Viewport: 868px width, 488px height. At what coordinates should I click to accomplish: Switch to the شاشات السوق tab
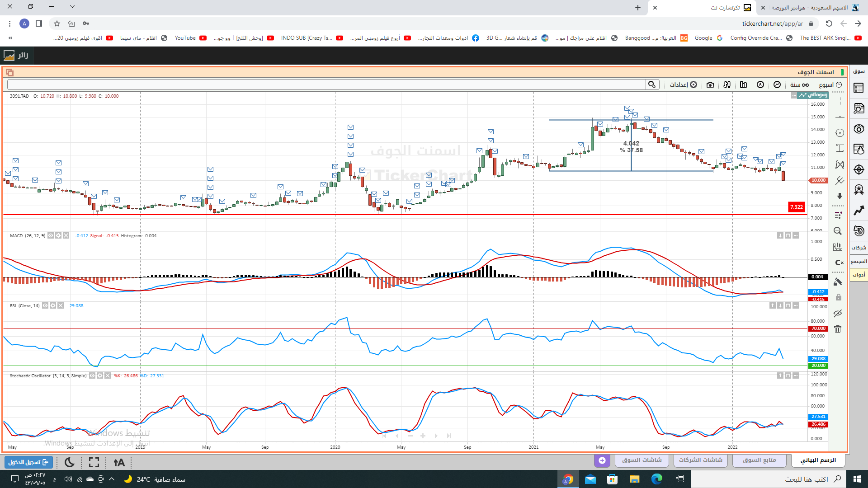pyautogui.click(x=642, y=460)
